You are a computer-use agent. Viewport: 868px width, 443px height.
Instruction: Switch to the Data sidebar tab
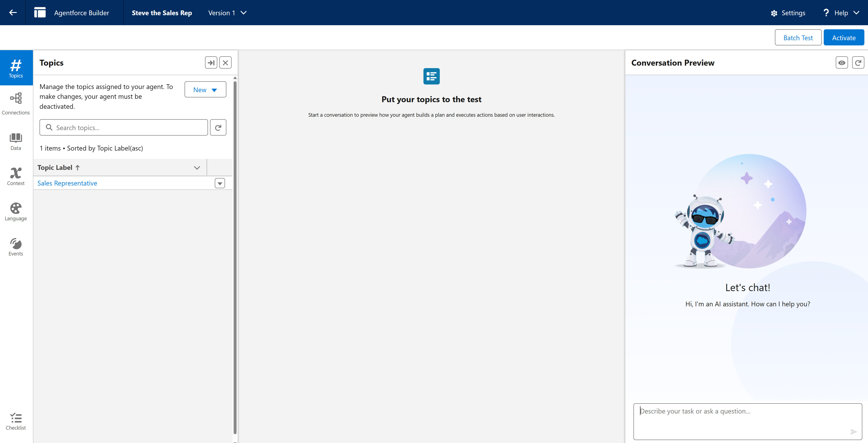coord(16,141)
